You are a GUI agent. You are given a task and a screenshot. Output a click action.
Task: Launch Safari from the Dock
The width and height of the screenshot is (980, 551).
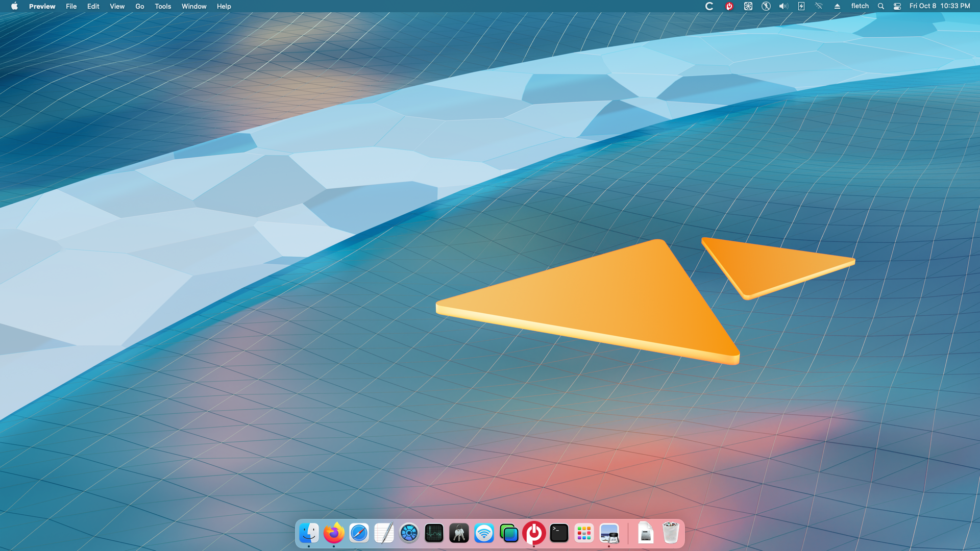(359, 533)
